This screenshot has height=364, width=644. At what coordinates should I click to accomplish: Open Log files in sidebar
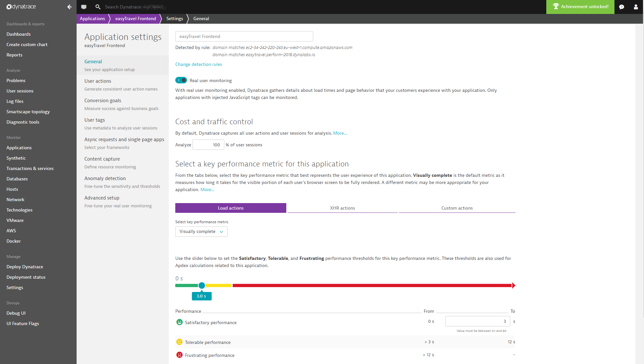point(15,101)
